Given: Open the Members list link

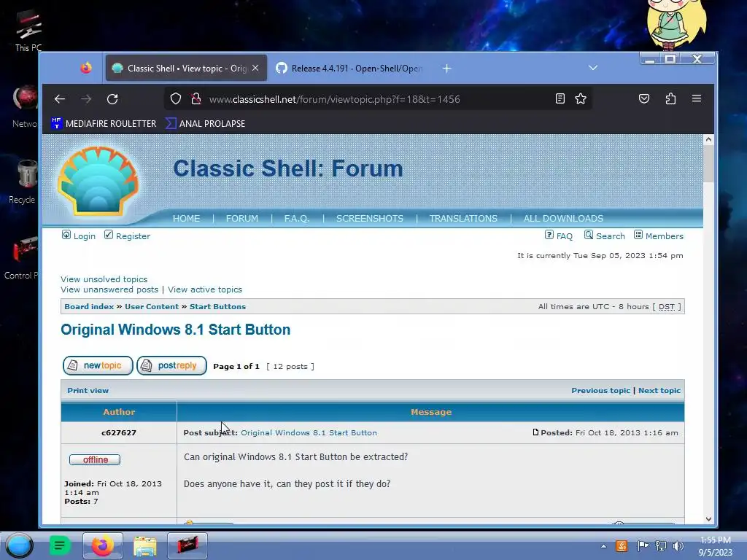Looking at the screenshot, I should (x=664, y=236).
